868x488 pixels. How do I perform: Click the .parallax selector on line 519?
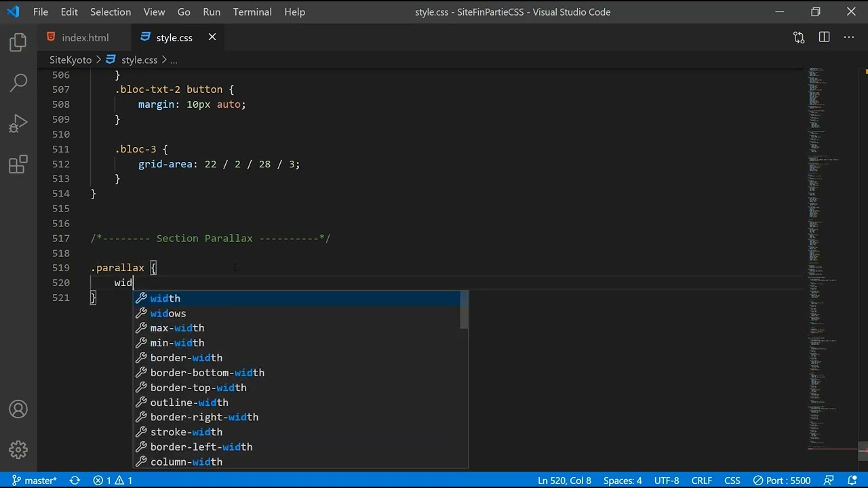pos(117,268)
